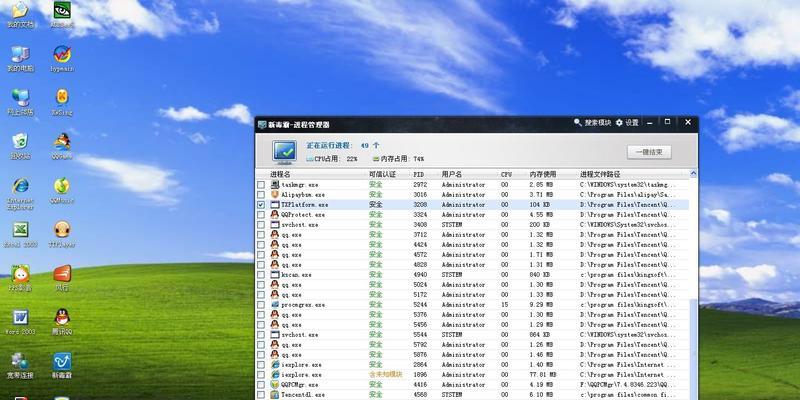Tick the checkbox for procmgrex.exe
Viewport: 800px width, 400px height.
pos(261,305)
